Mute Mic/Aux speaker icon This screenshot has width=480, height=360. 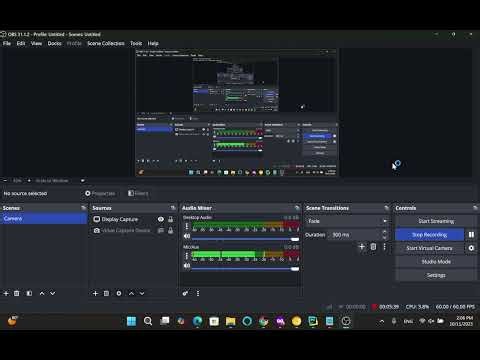187,266
